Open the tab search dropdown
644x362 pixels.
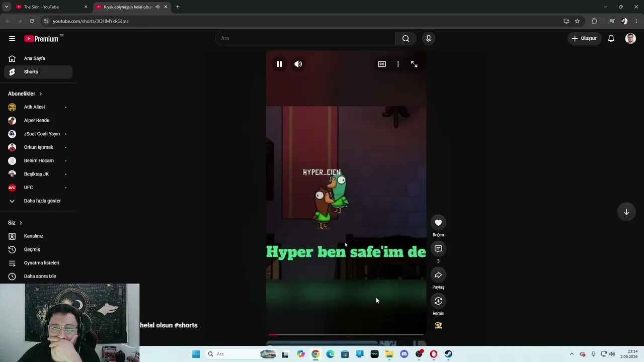7,7
